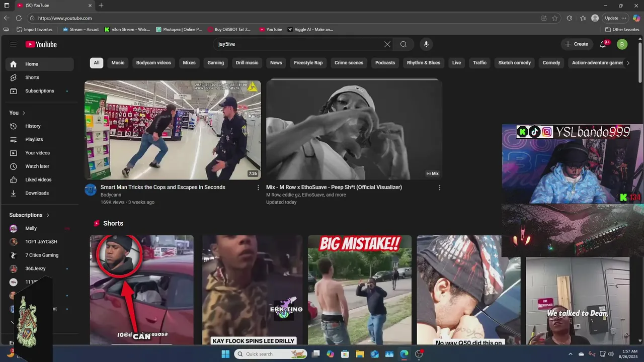Show more filter chips with right arrow
The height and width of the screenshot is (362, 644).
pyautogui.click(x=628, y=63)
